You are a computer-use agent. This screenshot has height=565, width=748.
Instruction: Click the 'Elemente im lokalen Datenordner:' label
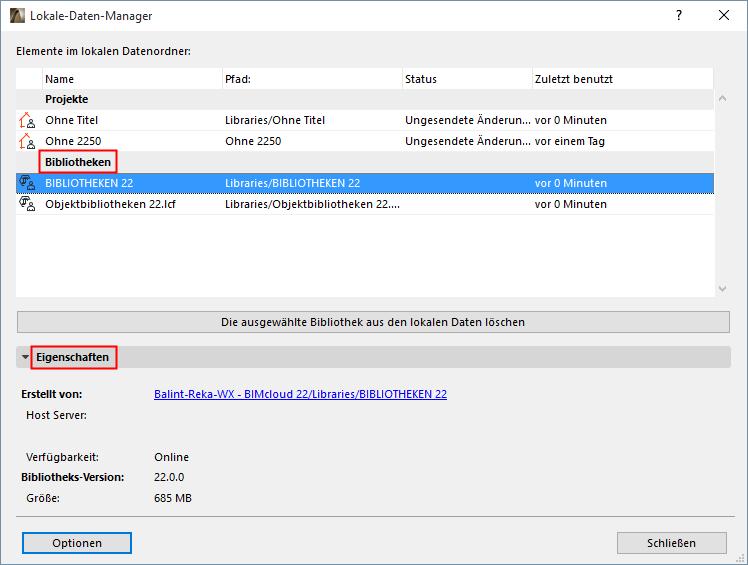tap(104, 51)
